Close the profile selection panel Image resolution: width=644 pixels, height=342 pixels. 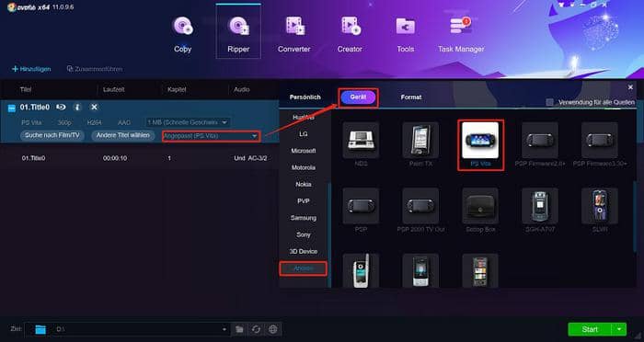point(630,87)
